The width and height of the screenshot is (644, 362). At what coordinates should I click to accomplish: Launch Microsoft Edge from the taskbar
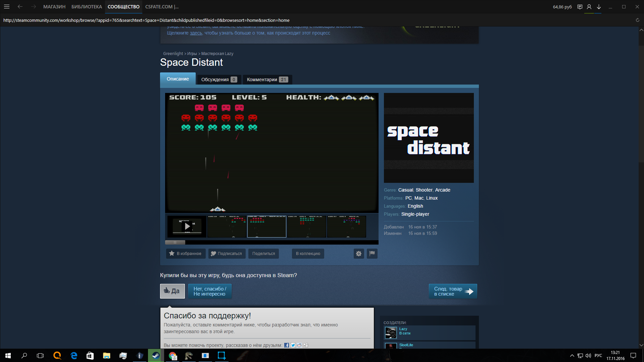74,356
